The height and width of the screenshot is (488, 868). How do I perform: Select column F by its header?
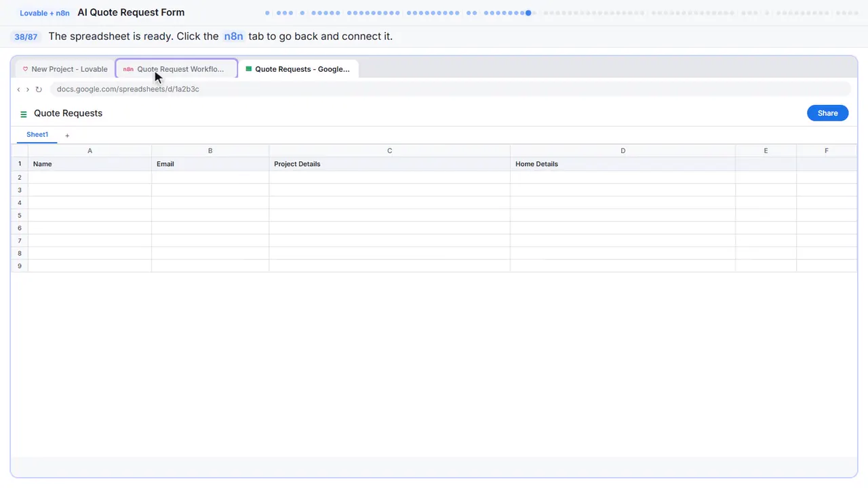pos(827,151)
